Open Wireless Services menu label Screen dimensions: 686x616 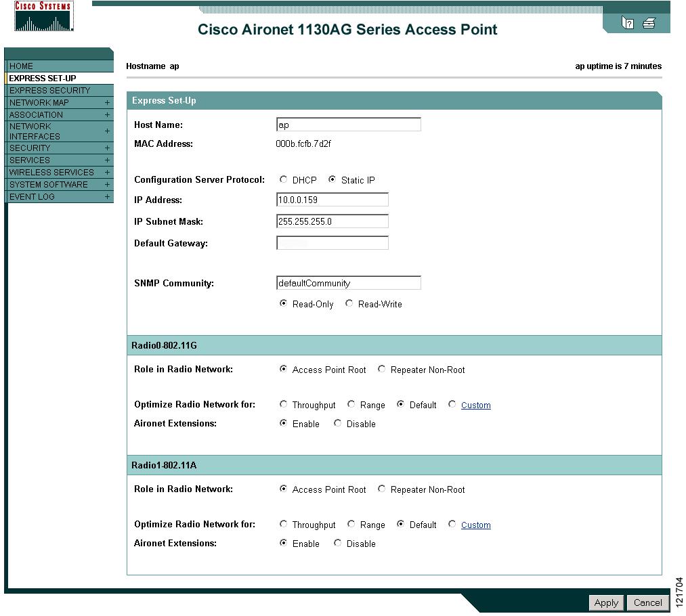(x=51, y=173)
